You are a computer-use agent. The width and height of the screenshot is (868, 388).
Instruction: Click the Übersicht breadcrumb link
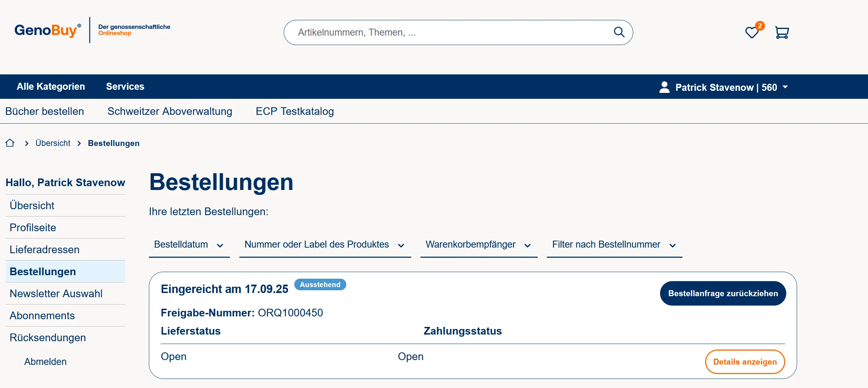(x=53, y=143)
